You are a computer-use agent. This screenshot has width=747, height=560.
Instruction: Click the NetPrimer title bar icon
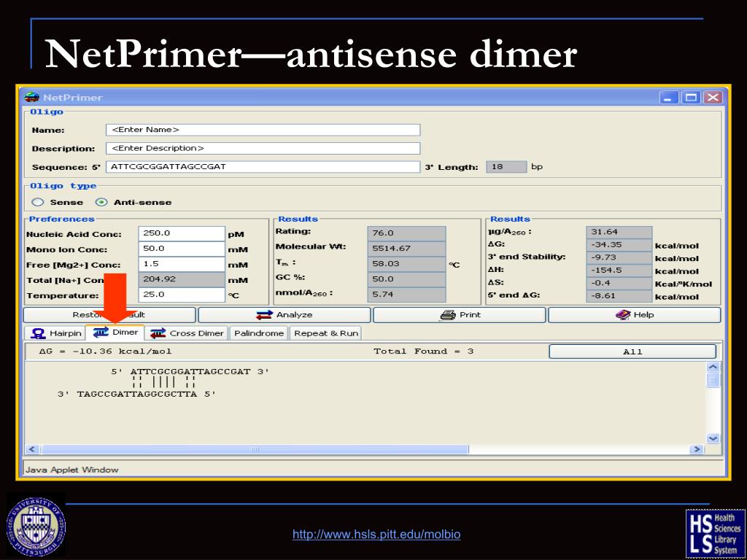point(31,98)
